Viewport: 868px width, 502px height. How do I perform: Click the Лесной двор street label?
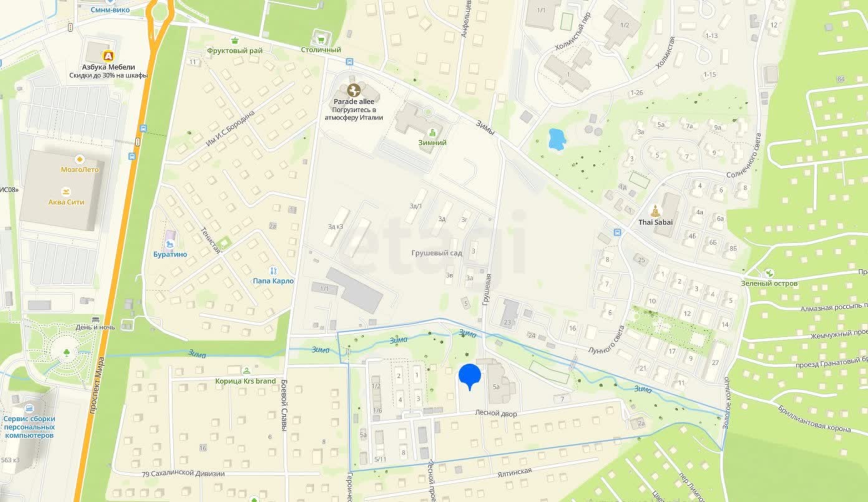click(x=496, y=413)
